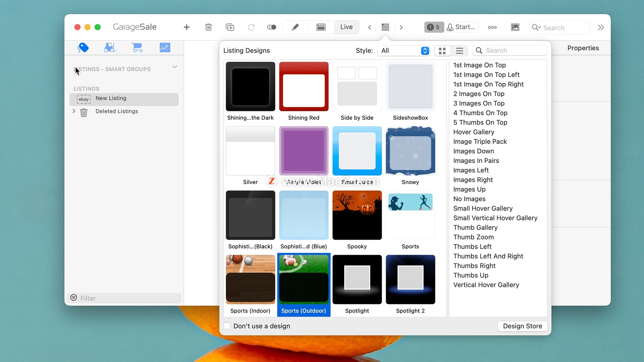644x362 pixels.
Task: Choose the Sophisticated (Black) design
Action: pos(251,215)
